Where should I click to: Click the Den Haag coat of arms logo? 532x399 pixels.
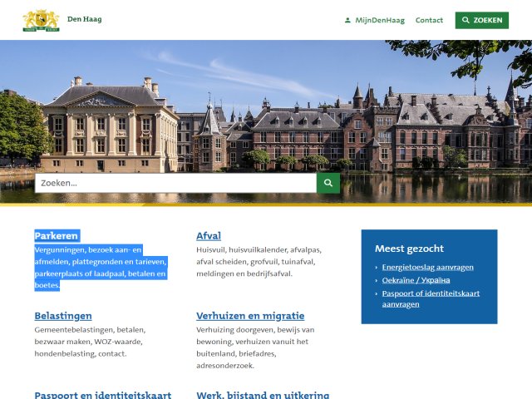pyautogui.click(x=41, y=20)
